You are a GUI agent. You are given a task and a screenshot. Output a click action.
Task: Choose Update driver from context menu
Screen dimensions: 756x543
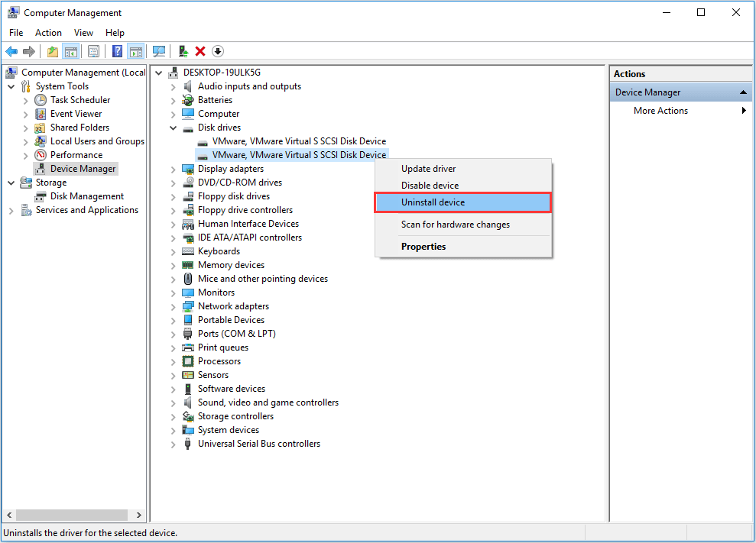pos(463,169)
